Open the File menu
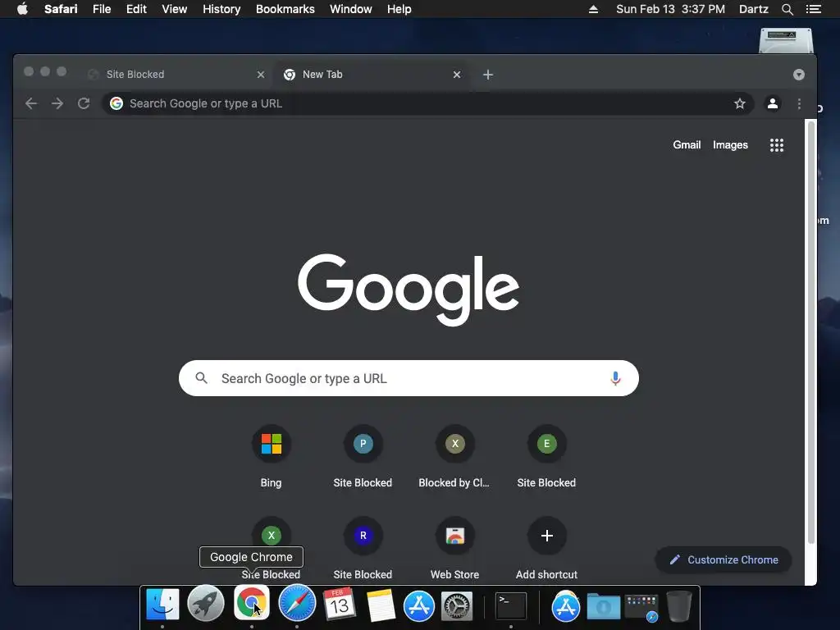Screen dimensions: 840x630 coord(101,9)
